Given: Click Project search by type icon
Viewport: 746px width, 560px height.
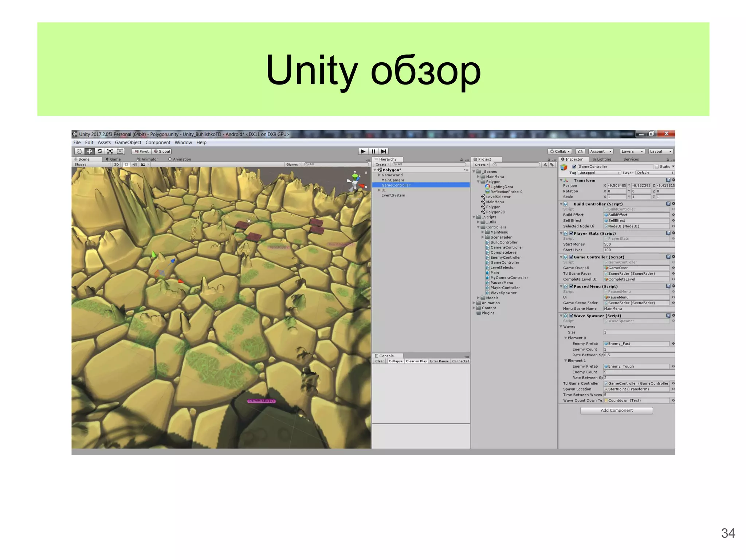Looking at the screenshot, I should (x=545, y=165).
